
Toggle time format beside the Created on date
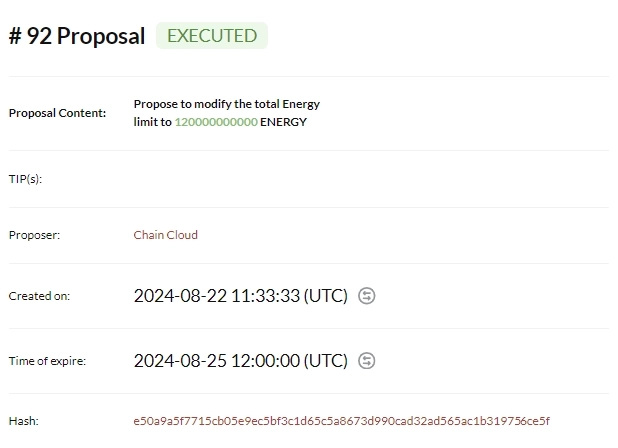(x=367, y=296)
